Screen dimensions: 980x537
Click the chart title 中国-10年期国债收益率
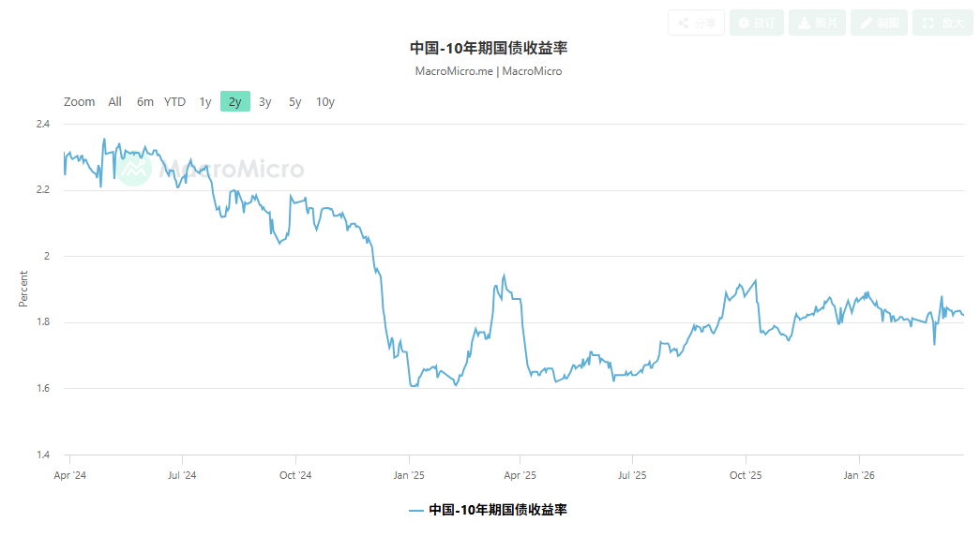(x=489, y=48)
